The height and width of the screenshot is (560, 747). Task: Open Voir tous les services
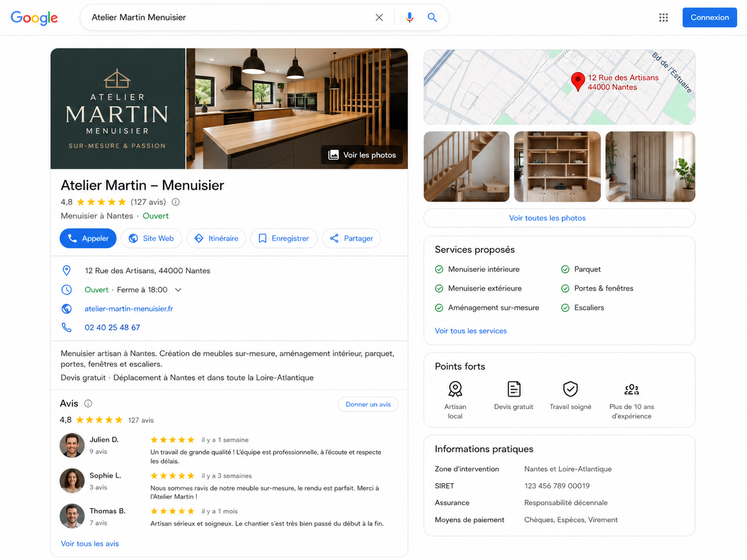point(471,331)
